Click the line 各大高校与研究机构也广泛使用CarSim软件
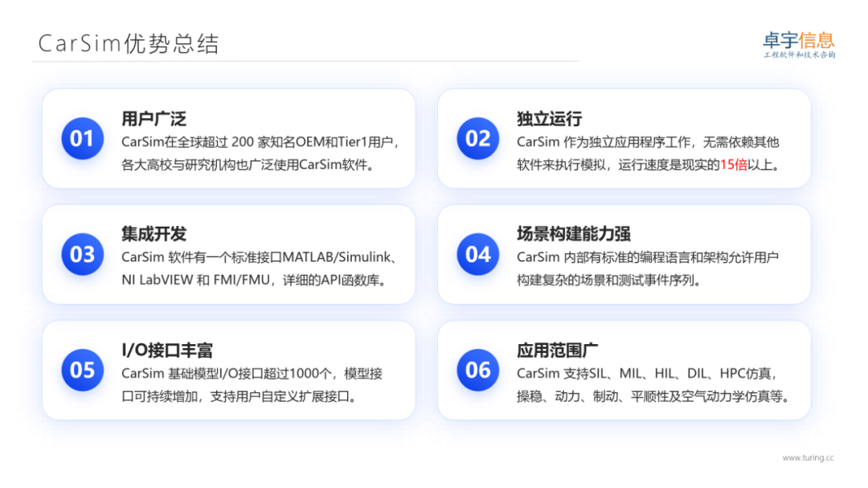Screen dimensions: 868x488 tap(247, 165)
